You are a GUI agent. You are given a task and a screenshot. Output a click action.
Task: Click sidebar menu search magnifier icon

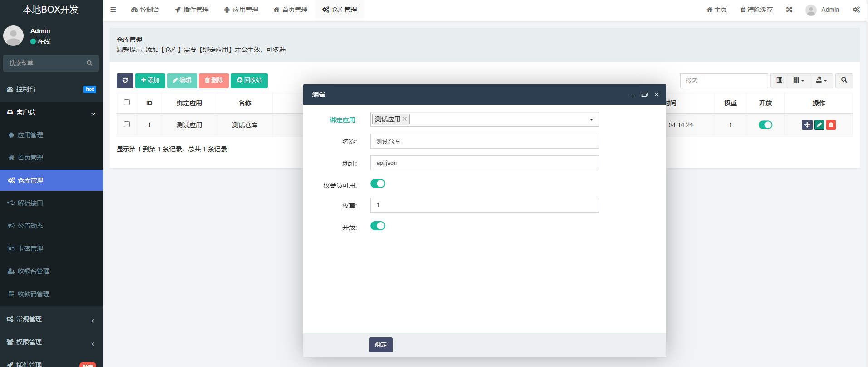click(x=89, y=63)
